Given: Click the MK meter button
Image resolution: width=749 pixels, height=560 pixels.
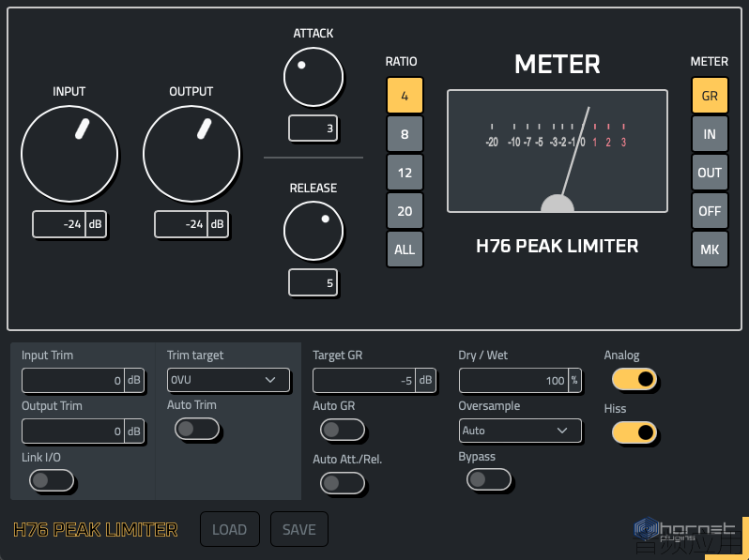Looking at the screenshot, I should click(x=710, y=250).
